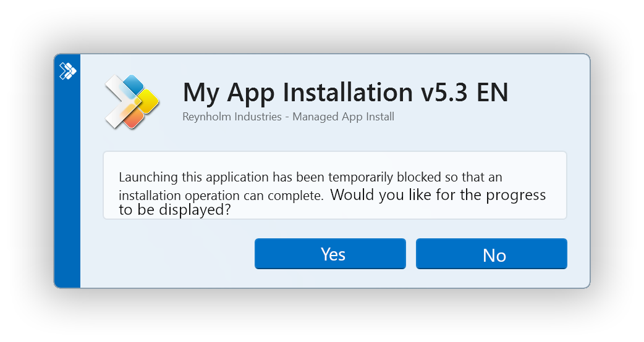Click the 'Would you like for the progress' question
The height and width of the screenshot is (342, 644).
click(x=438, y=195)
